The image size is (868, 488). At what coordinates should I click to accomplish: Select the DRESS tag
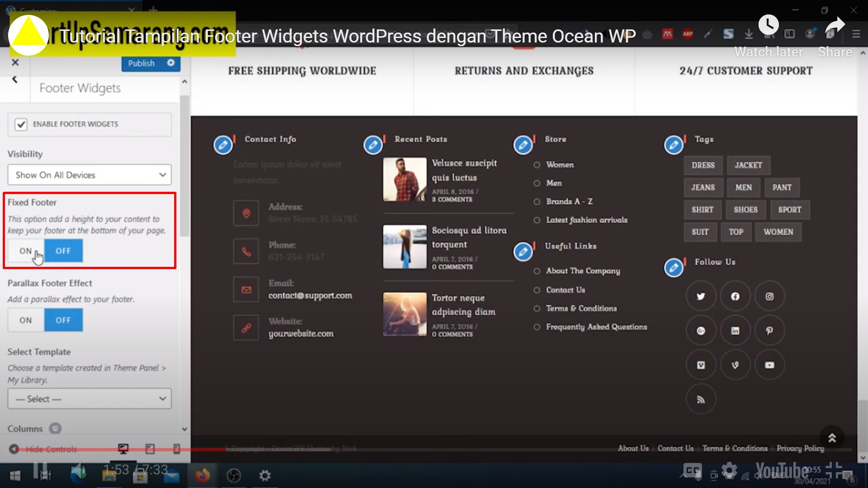[703, 166]
